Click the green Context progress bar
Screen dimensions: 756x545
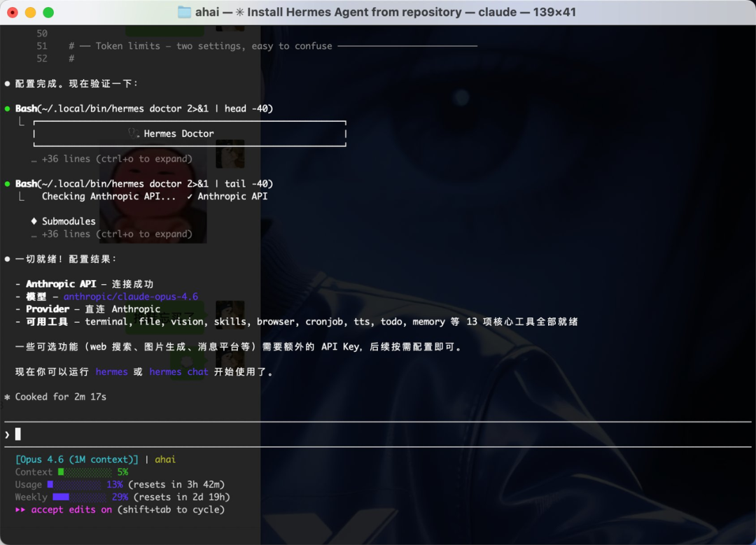(x=85, y=472)
